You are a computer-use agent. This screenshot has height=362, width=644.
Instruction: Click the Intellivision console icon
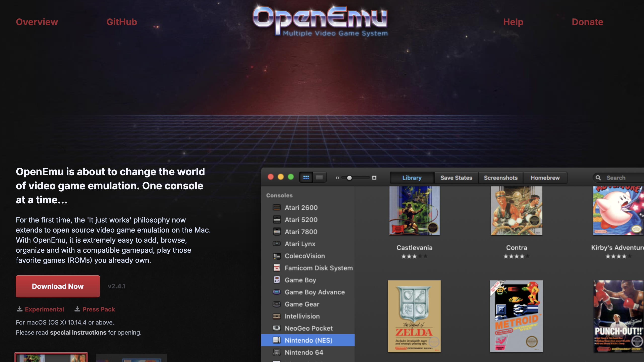click(277, 316)
